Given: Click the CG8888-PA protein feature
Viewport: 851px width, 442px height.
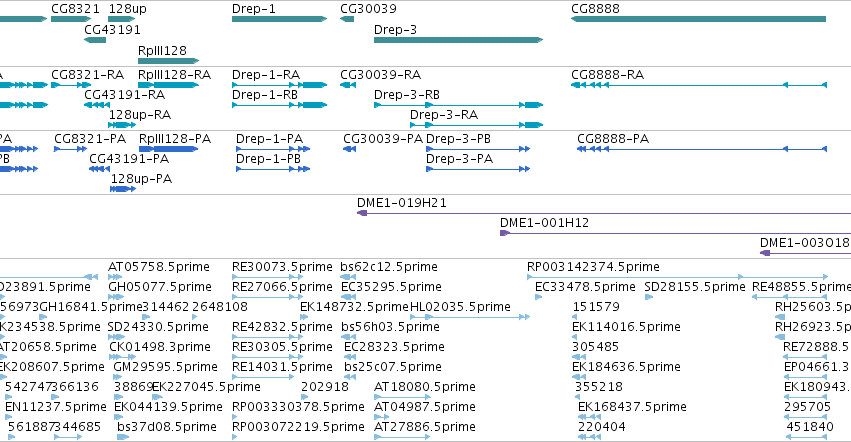Looking at the screenshot, I should tap(702, 149).
